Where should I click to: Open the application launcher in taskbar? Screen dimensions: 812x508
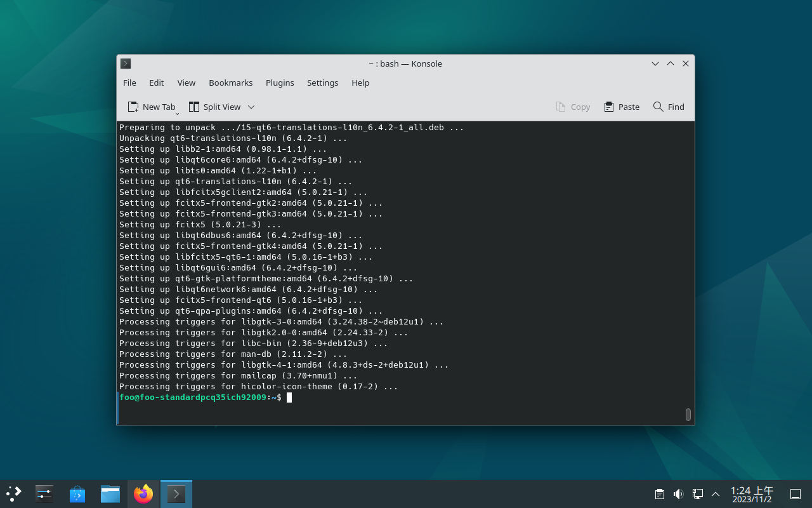[14, 494]
